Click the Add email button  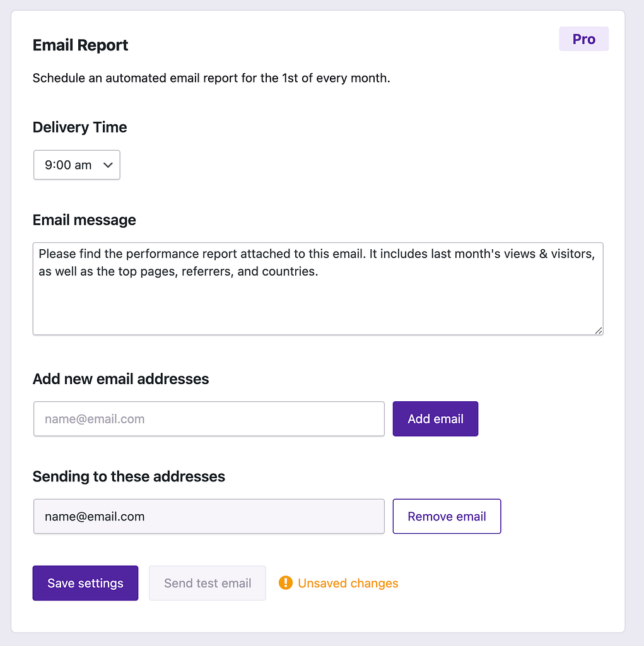tap(435, 419)
